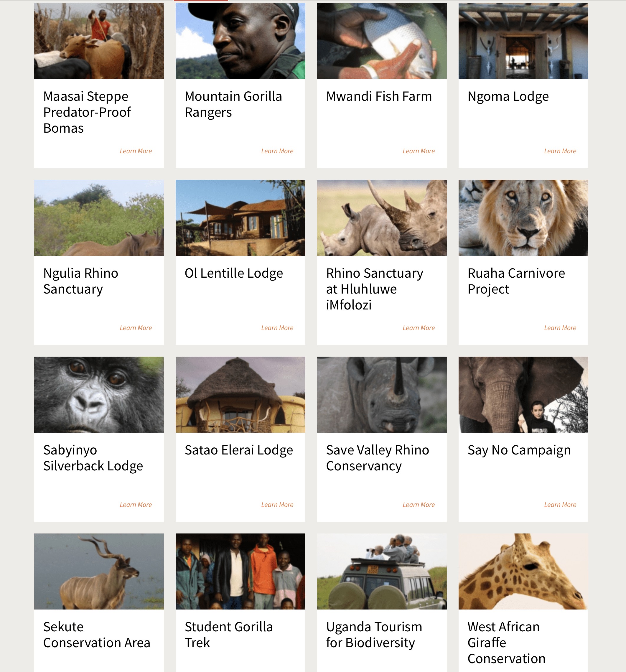
Task: Select the Uganda Tourism for Biodiversity heading
Action: [374, 635]
